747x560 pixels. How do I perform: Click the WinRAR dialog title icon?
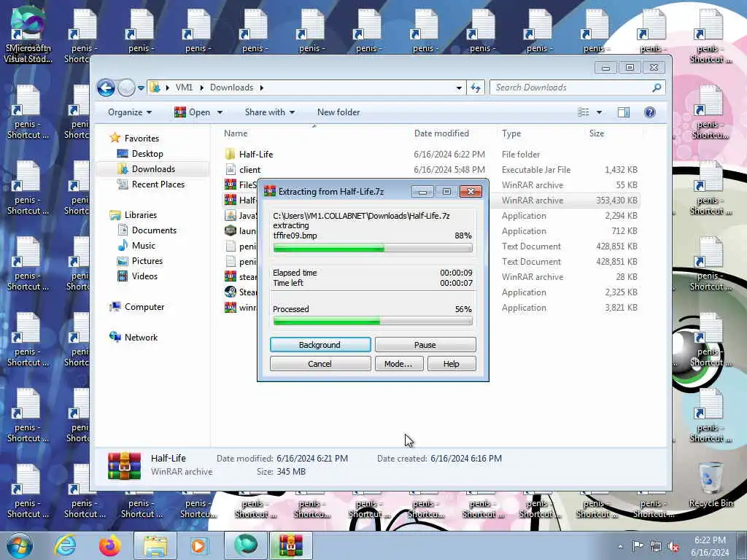pos(270,191)
